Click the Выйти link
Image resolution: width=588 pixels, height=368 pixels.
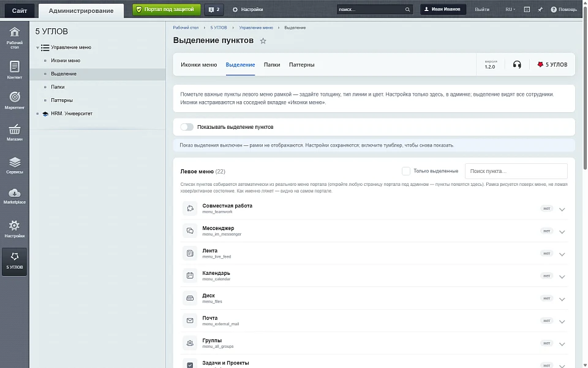(482, 9)
